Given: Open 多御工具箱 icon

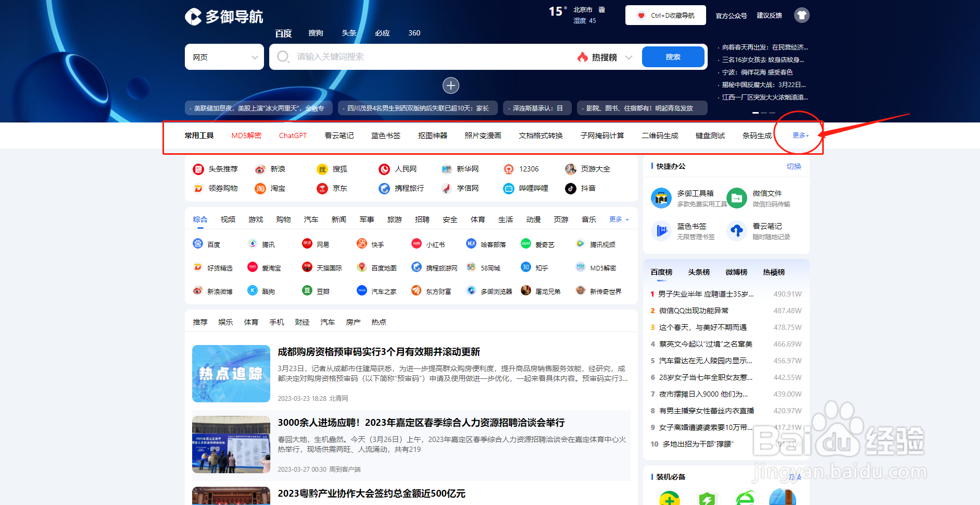Looking at the screenshot, I should tap(661, 198).
